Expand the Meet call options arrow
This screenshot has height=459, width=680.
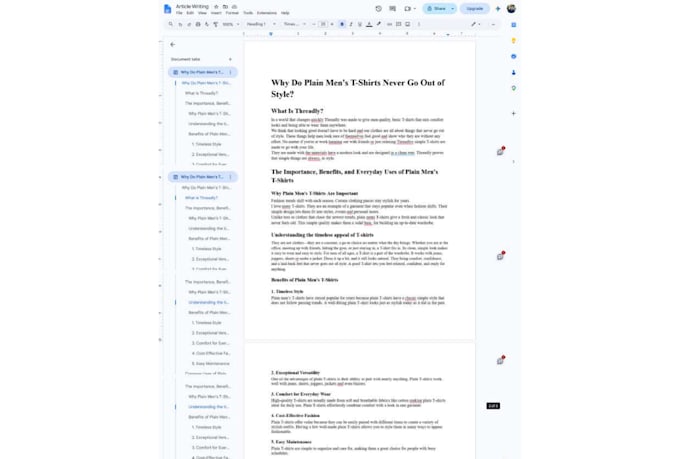(x=414, y=9)
